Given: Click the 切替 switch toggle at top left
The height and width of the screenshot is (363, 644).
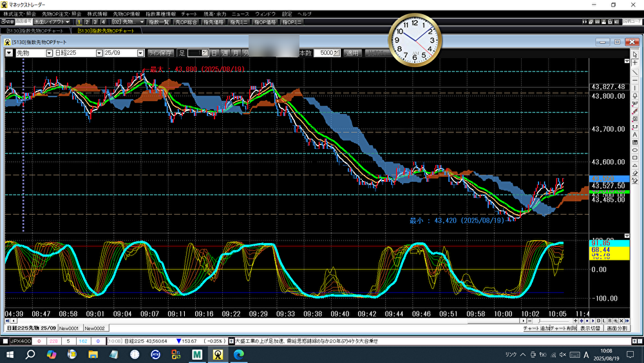Looking at the screenshot, I should click(7, 22).
